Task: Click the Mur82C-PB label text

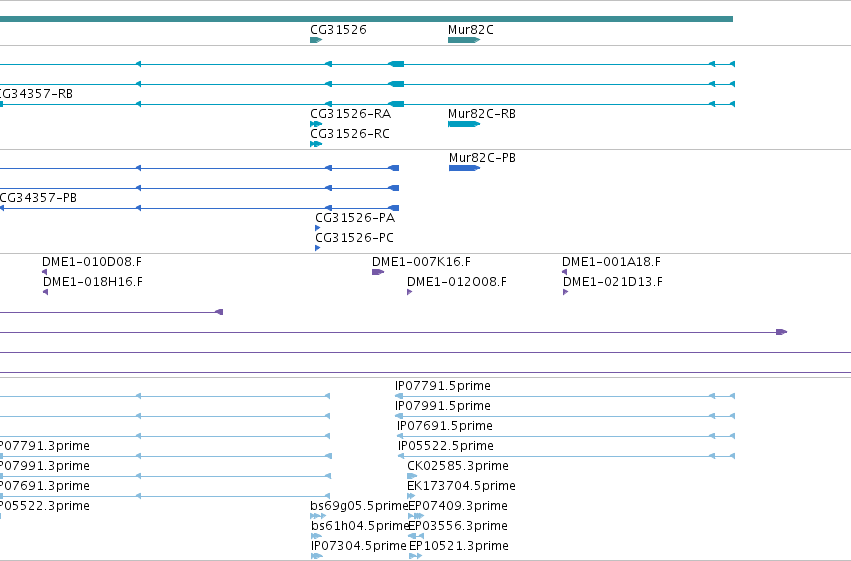Action: 482,158
